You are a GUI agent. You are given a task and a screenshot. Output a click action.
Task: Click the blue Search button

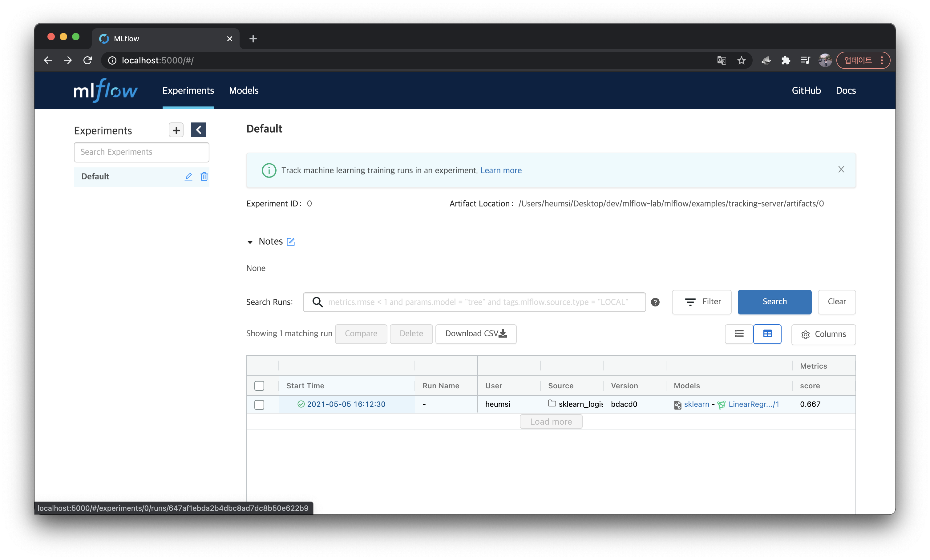774,302
